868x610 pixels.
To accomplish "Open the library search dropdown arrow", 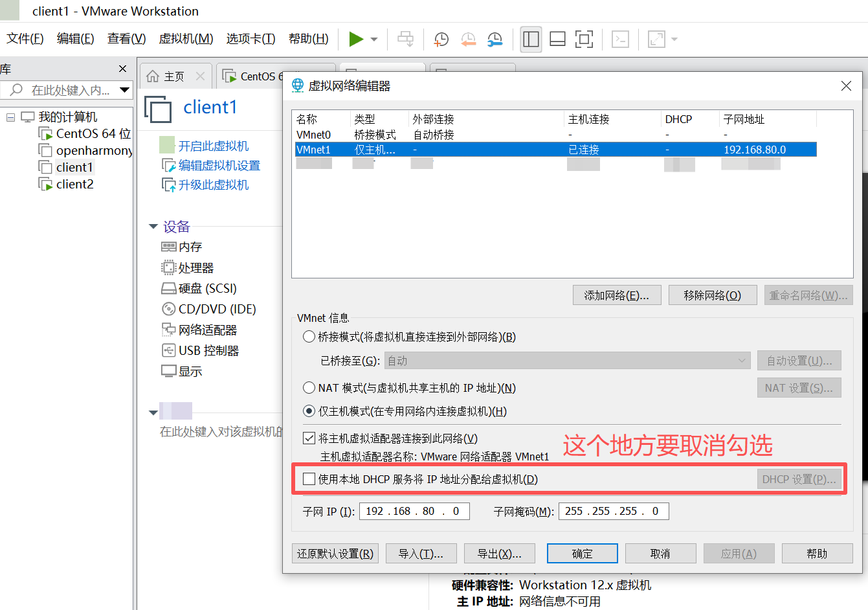I will coord(125,90).
